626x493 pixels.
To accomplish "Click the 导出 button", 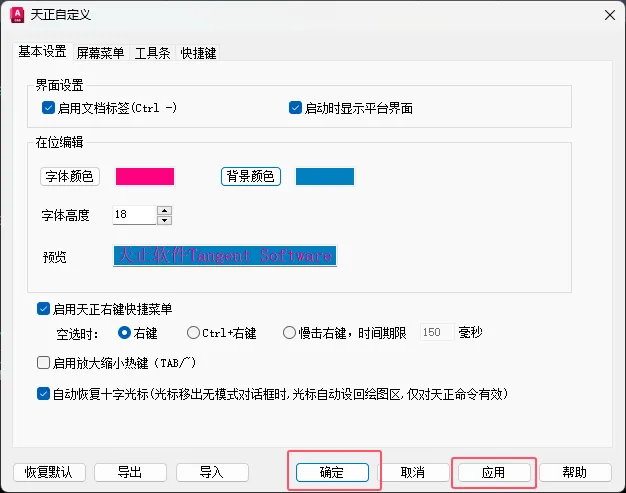I will coord(130,473).
